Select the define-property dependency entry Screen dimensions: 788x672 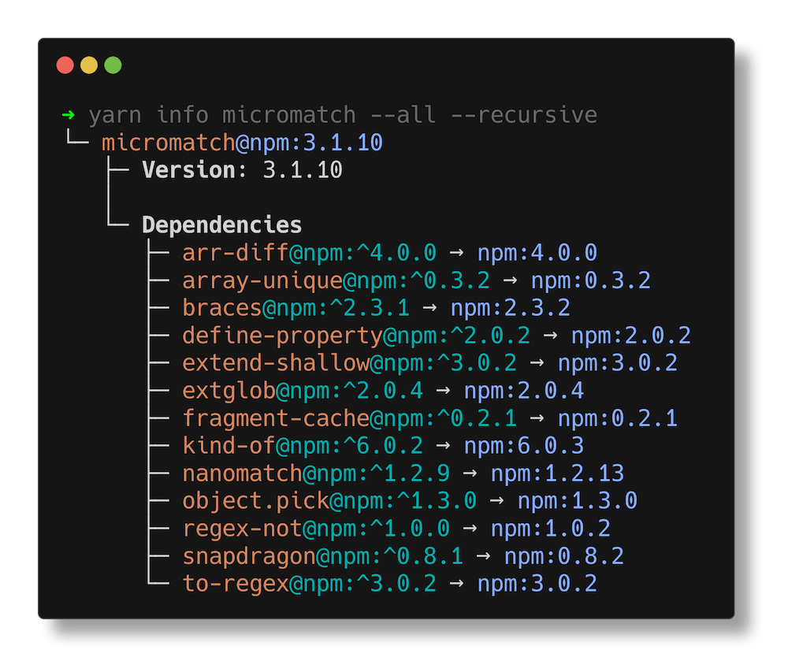click(x=437, y=336)
